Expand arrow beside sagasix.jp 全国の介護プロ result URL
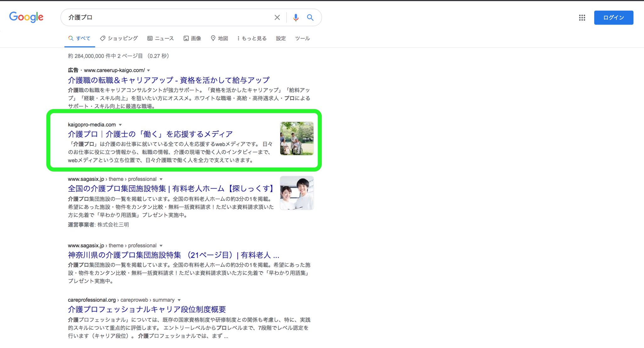This screenshot has height=348, width=644. pyautogui.click(x=161, y=179)
